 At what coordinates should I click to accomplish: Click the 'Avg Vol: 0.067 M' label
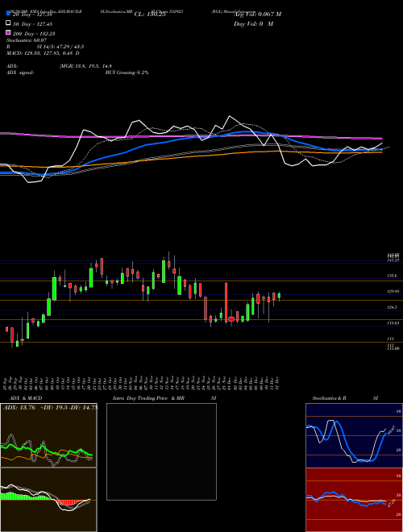point(257,15)
